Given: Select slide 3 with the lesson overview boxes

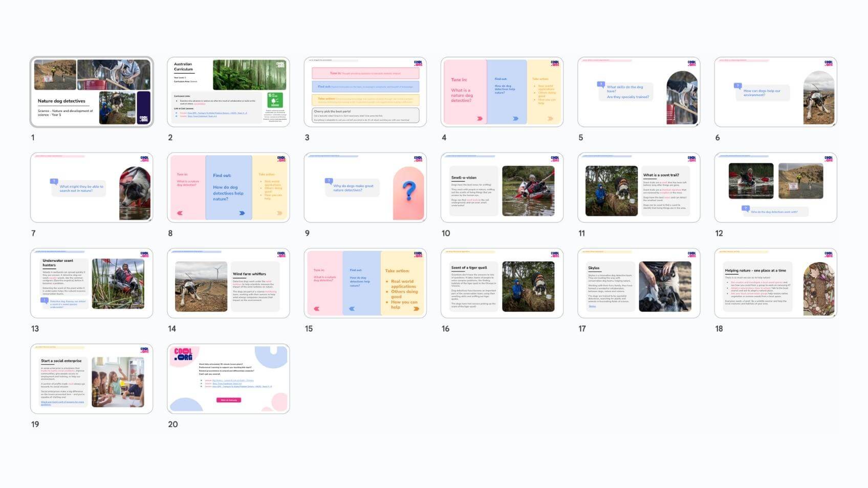Looking at the screenshot, I should 365,92.
